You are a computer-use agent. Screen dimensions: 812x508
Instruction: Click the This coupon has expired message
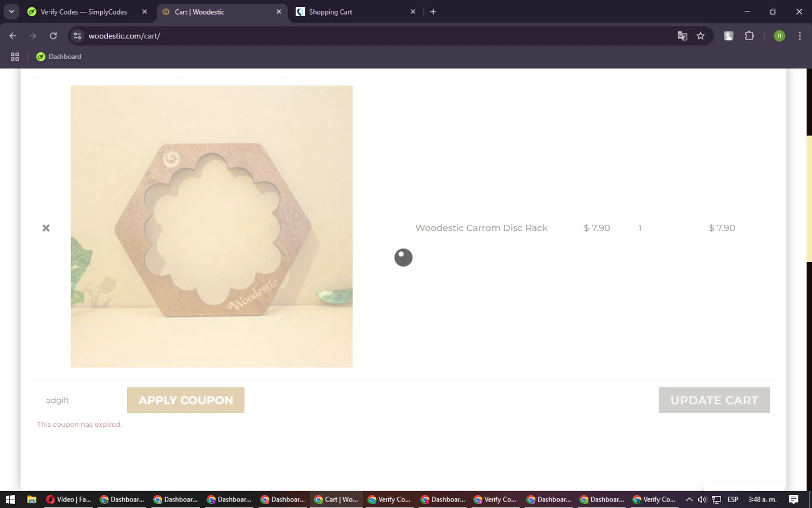tap(80, 425)
